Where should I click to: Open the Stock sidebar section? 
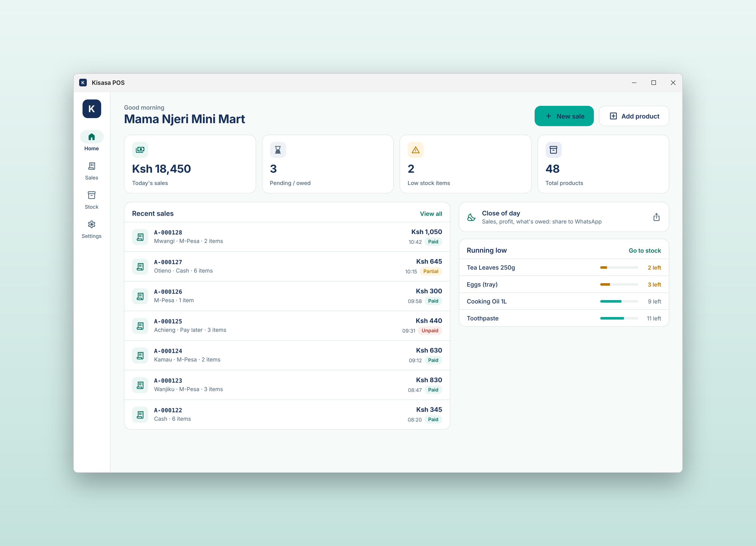pyautogui.click(x=92, y=200)
